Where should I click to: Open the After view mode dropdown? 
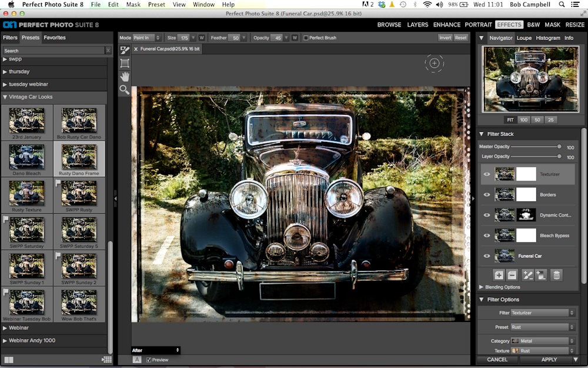pos(156,350)
